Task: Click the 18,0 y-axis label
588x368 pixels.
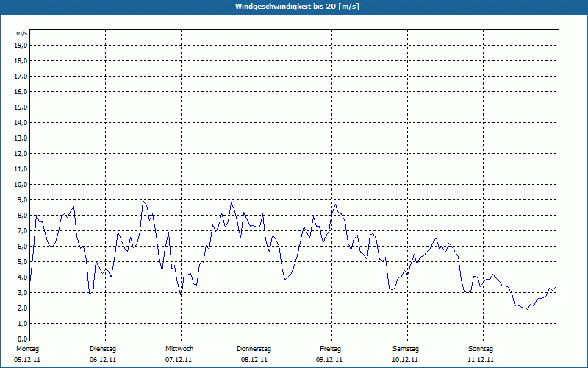Action: (x=21, y=61)
